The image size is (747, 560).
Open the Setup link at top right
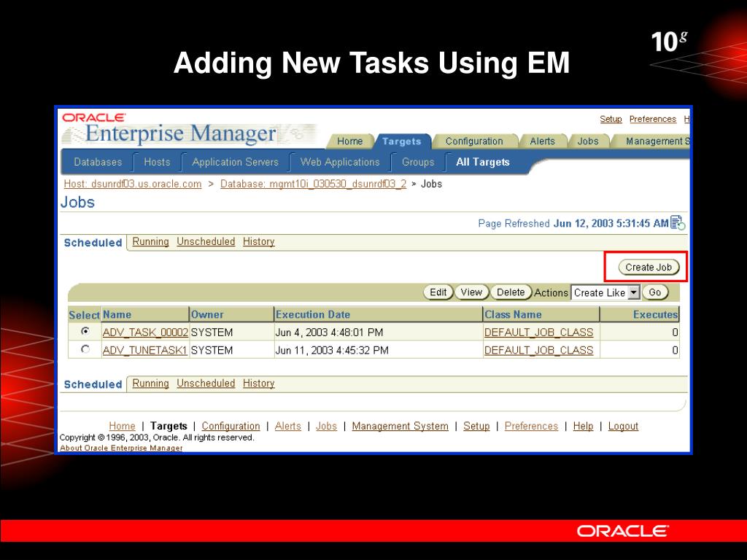click(x=611, y=119)
